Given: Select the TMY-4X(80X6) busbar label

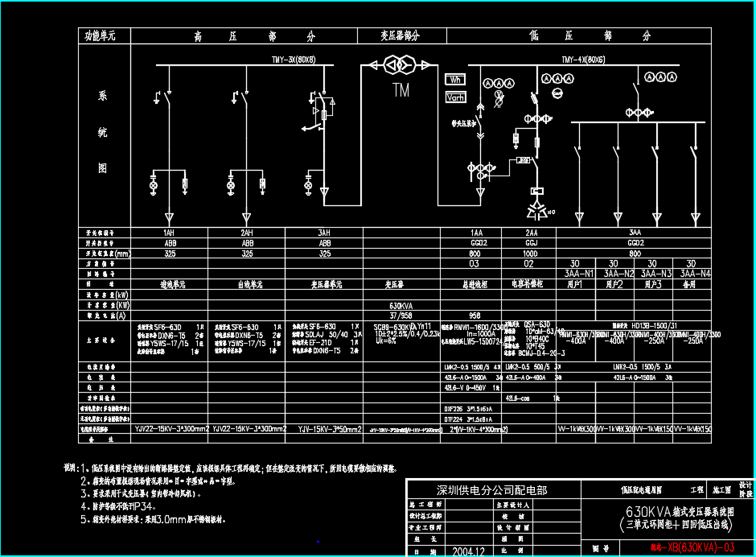Looking at the screenshot, I should tap(583, 60).
